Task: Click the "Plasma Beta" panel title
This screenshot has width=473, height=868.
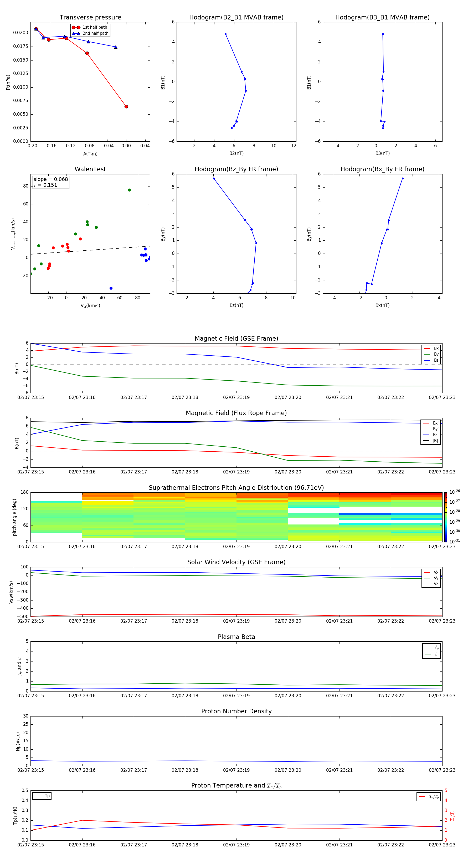Action: click(x=236, y=637)
